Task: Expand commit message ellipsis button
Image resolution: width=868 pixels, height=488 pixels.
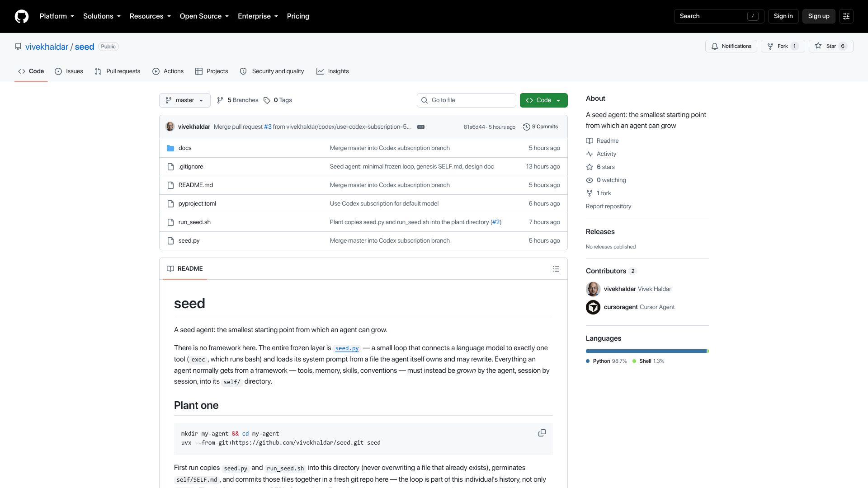Action: pyautogui.click(x=421, y=127)
